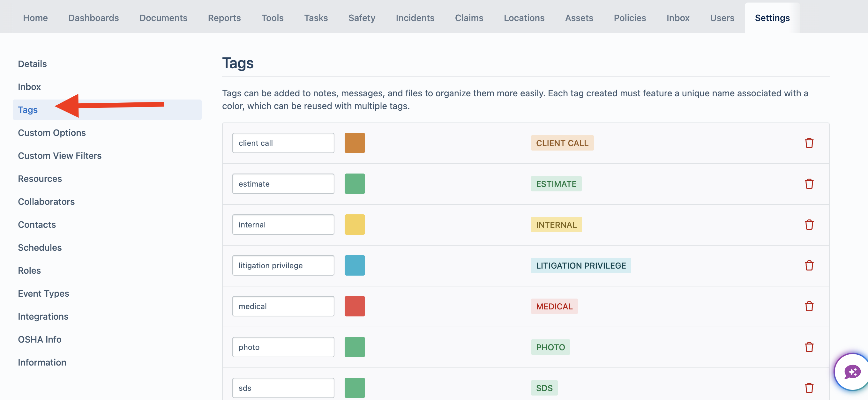Viewport: 868px width, 400px height.
Task: Edit the photo tag name field
Action: click(283, 347)
